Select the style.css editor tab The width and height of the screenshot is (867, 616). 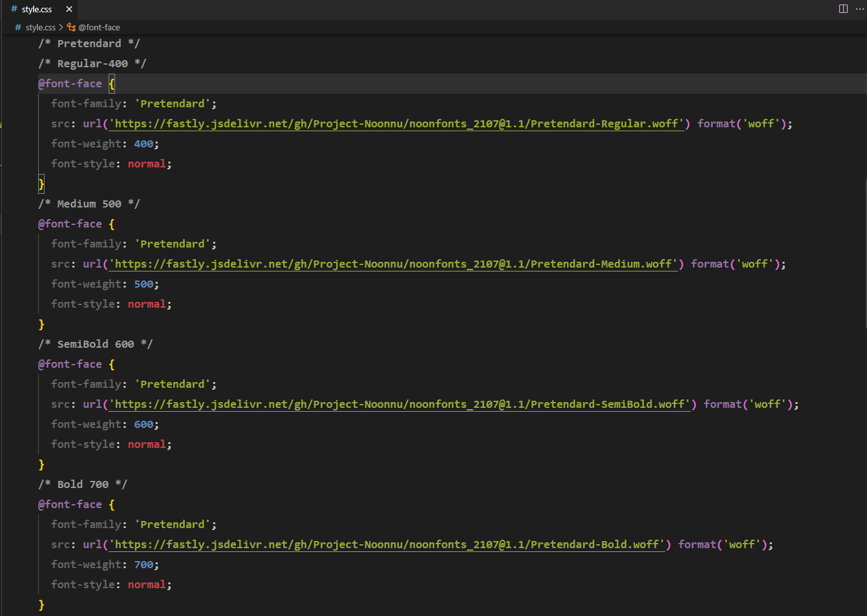(x=39, y=9)
